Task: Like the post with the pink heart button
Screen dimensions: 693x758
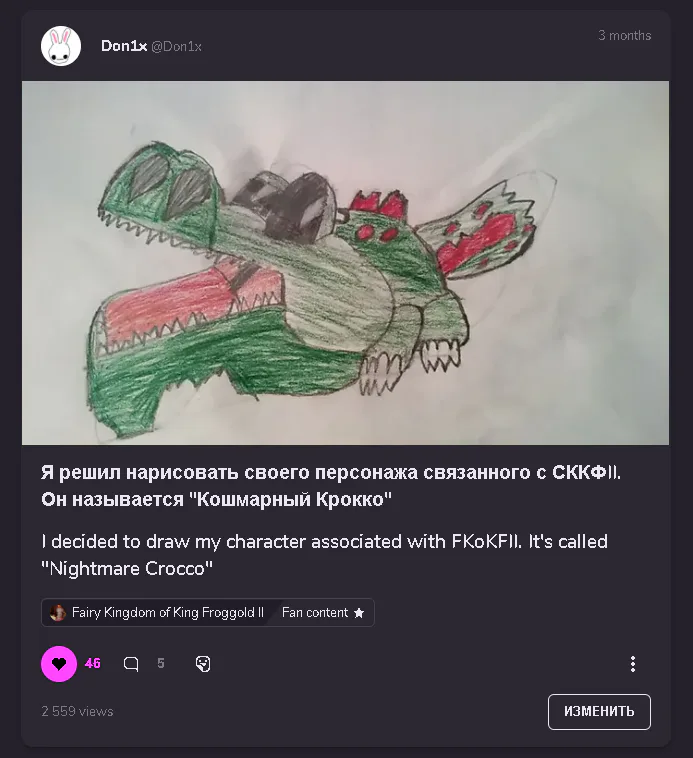Action: tap(59, 664)
